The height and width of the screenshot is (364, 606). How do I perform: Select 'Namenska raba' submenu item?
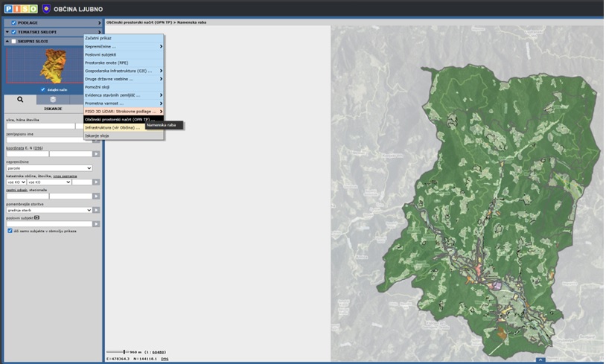[x=162, y=125]
